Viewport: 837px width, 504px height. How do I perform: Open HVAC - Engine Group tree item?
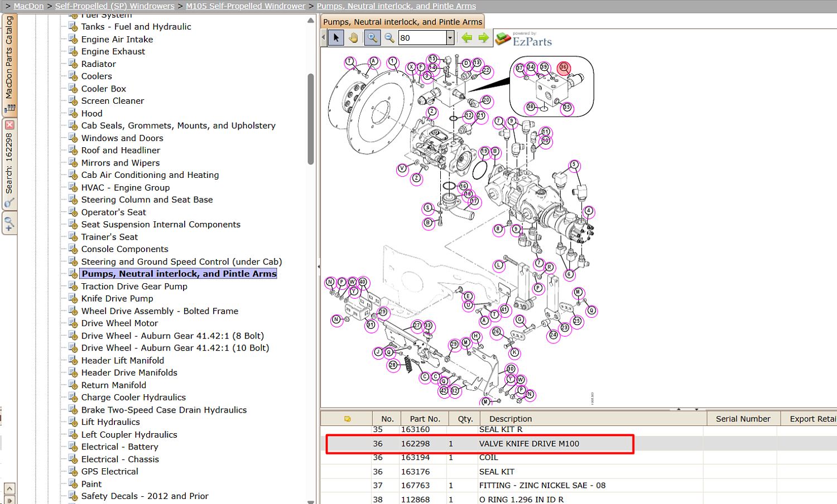pyautogui.click(x=126, y=187)
